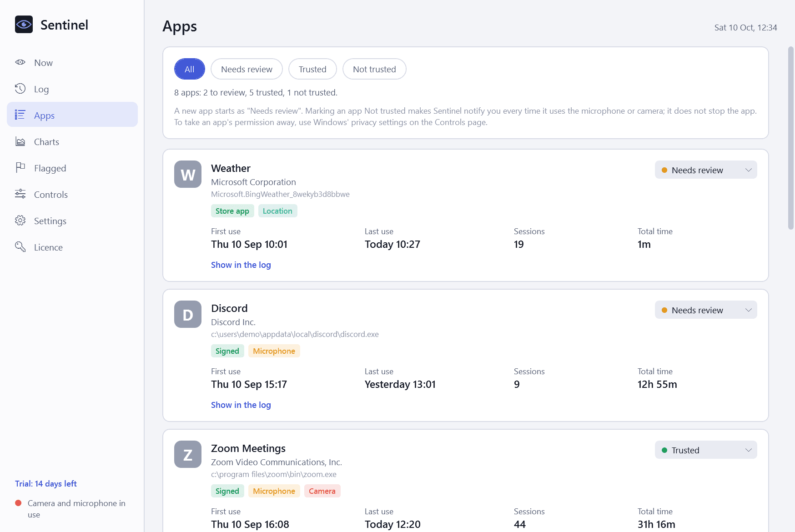Click the list icon beside Apps
The image size is (795, 532).
tap(20, 115)
